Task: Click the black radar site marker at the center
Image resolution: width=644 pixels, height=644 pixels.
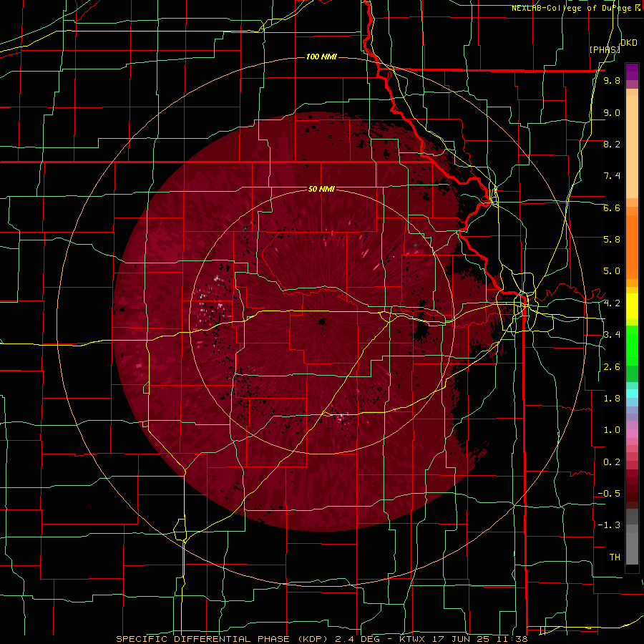Action: click(x=323, y=321)
